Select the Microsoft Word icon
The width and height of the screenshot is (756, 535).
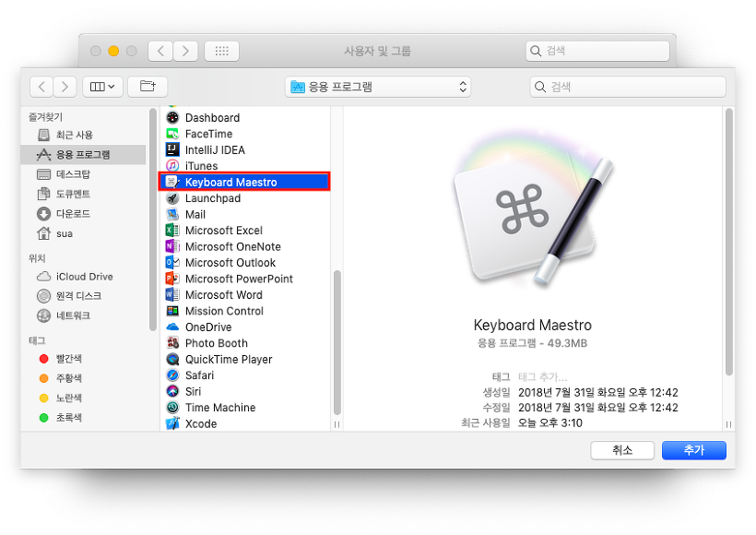[172, 295]
